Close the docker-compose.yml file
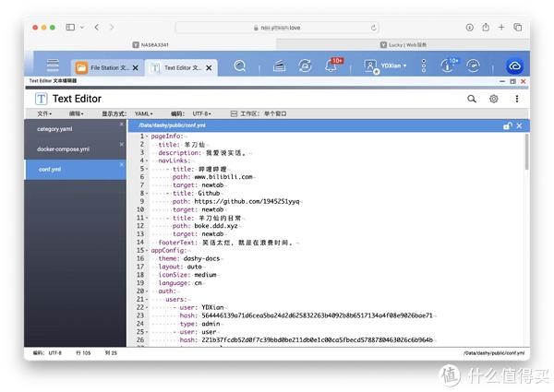 point(122,144)
